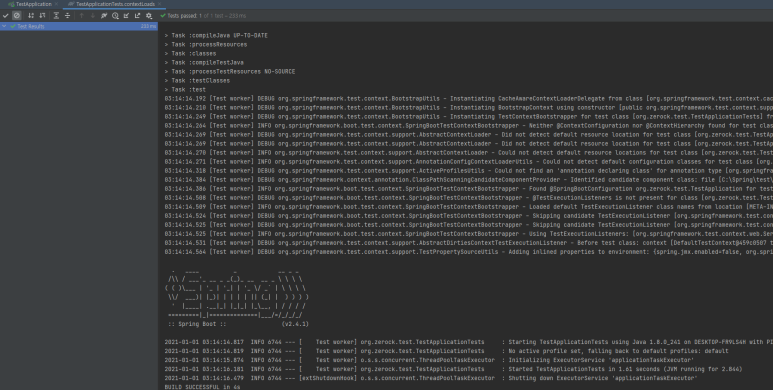Image resolution: width=773 pixels, height=390 pixels.
Task: Click the 'Task :testClasses' console line
Action: click(x=197, y=80)
